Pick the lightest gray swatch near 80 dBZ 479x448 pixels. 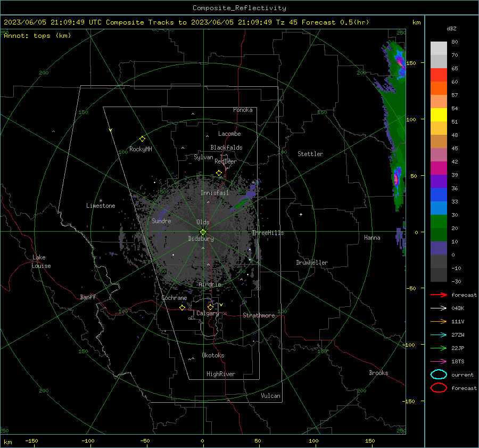pyautogui.click(x=439, y=48)
